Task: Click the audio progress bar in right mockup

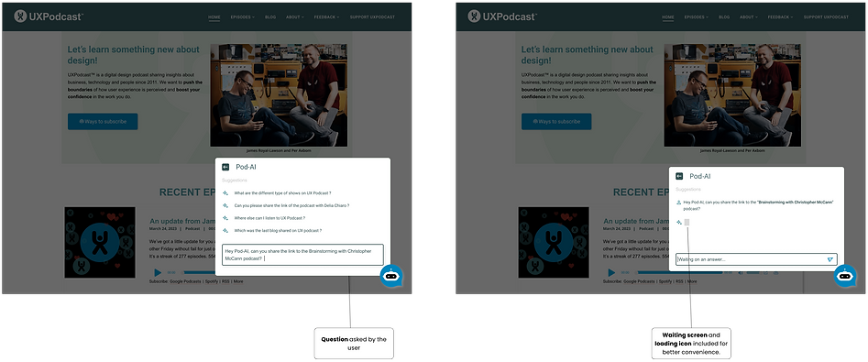Action: (680, 272)
